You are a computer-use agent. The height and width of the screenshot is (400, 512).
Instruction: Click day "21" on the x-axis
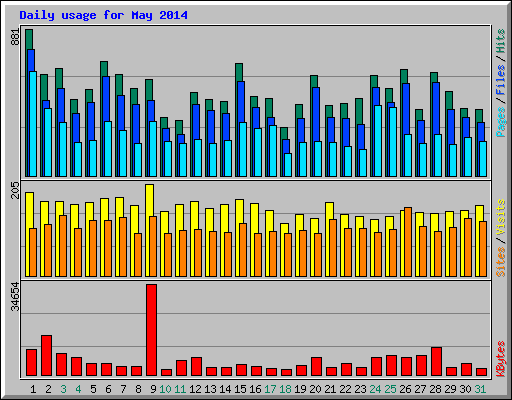click(x=330, y=389)
